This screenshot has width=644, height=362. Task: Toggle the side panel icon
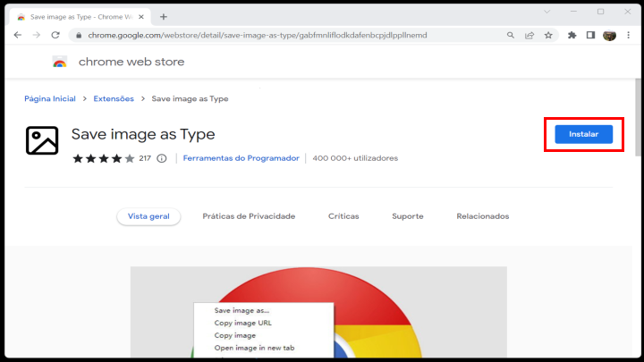tap(590, 35)
